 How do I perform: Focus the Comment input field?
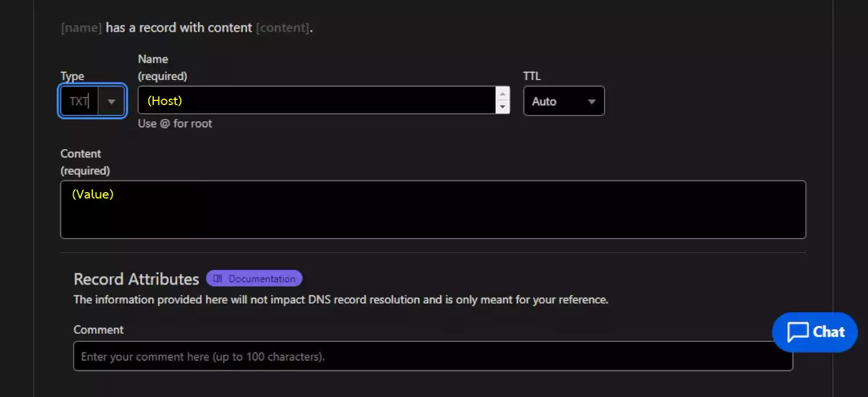433,356
